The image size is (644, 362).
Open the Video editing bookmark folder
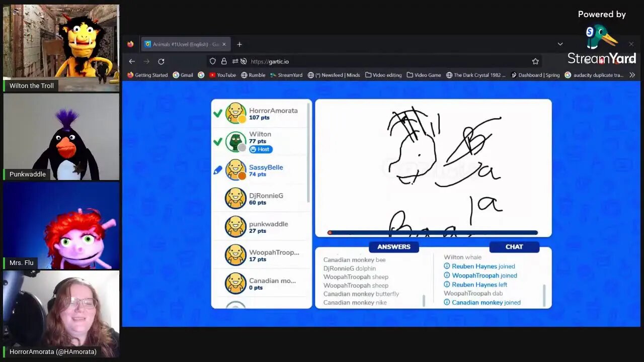tap(383, 75)
